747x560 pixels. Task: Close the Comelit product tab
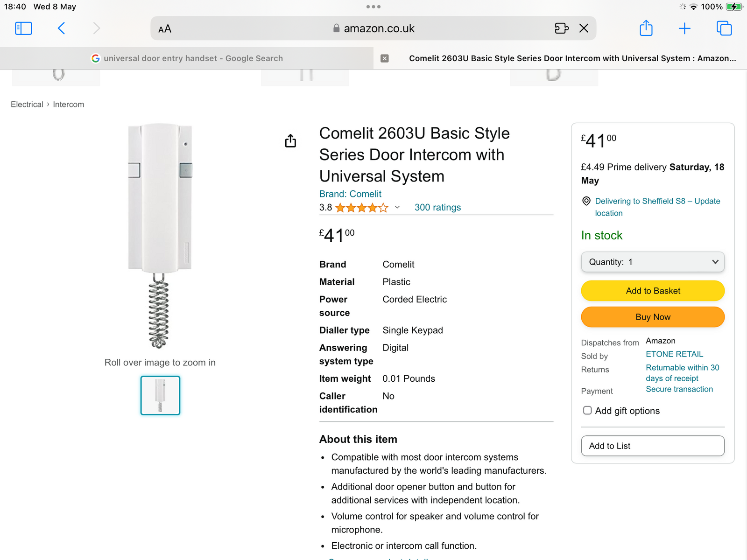click(385, 58)
